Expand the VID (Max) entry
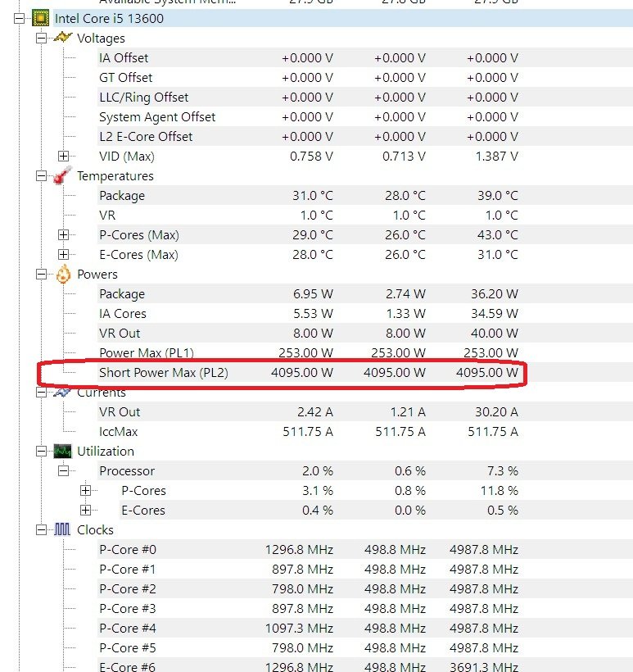 pos(63,156)
